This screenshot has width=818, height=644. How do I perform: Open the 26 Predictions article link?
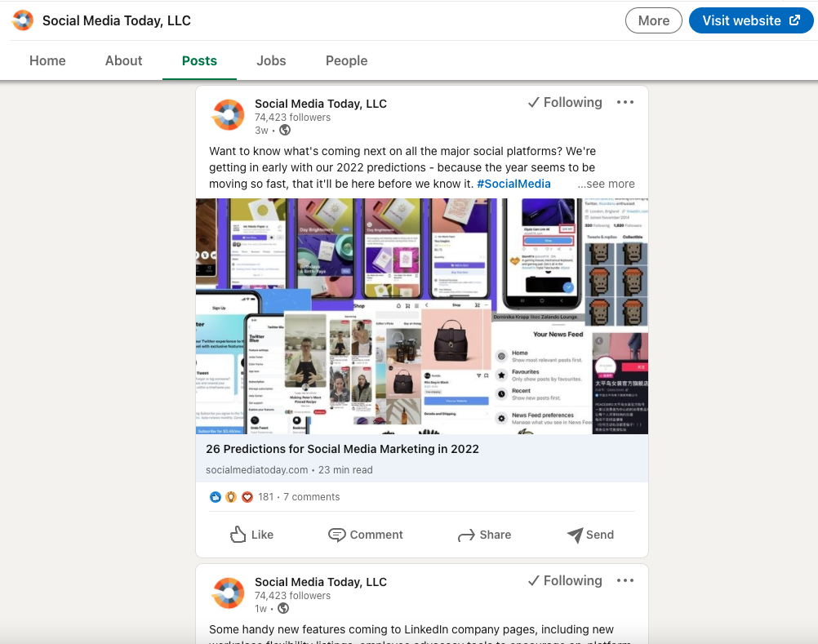(342, 449)
